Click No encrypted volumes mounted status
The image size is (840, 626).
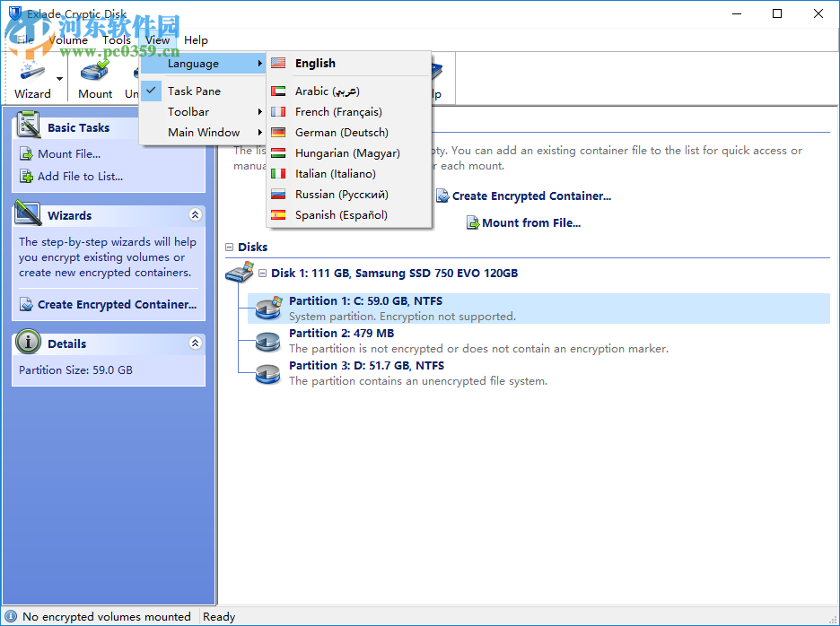click(x=107, y=616)
